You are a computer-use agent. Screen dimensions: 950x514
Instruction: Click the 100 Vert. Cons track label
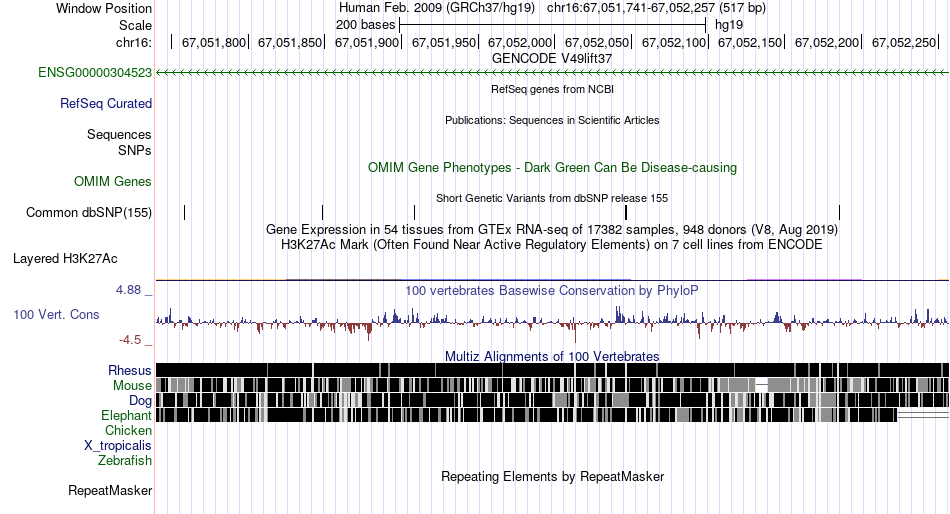pyautogui.click(x=56, y=315)
